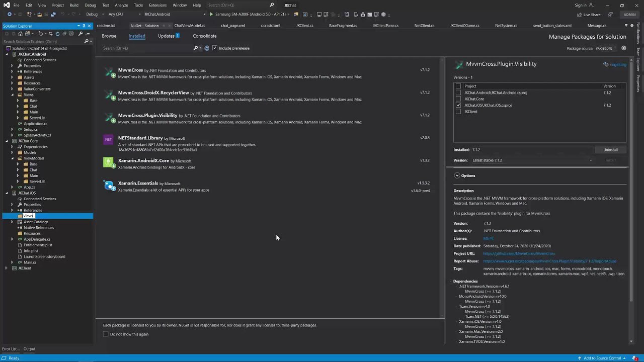Click the Solution Explorer search magnifier icon
Viewport: 644px width, 362px height.
(x=87, y=42)
